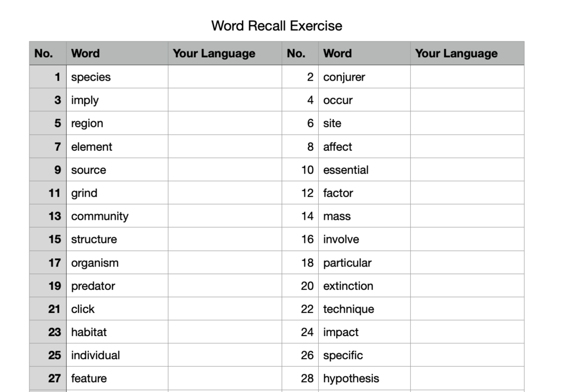The width and height of the screenshot is (568, 392).
Task: Select the cell containing 'extinction'
Action: pos(365,286)
